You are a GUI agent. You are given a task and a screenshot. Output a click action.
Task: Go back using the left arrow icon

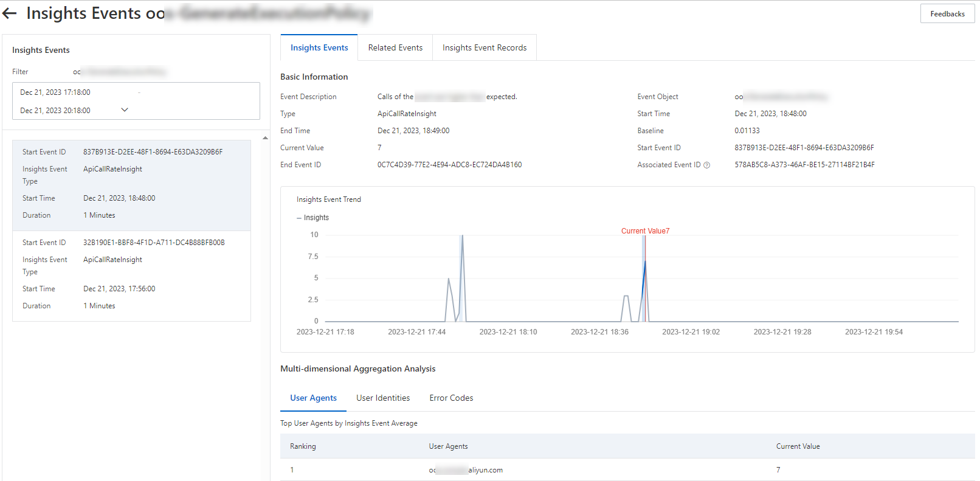(x=10, y=13)
